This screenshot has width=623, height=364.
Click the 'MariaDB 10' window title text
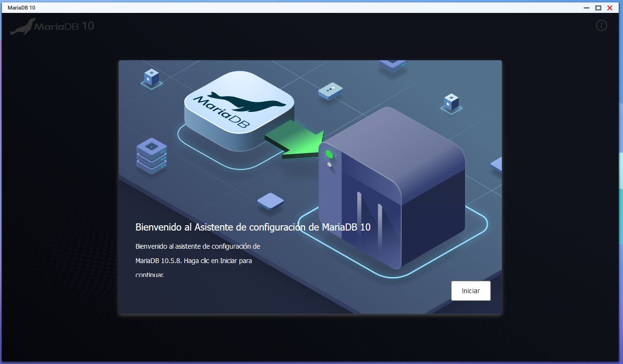[x=22, y=8]
